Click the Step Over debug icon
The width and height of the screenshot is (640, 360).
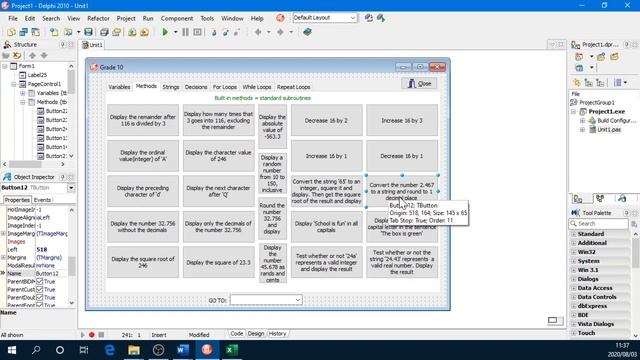click(x=225, y=32)
